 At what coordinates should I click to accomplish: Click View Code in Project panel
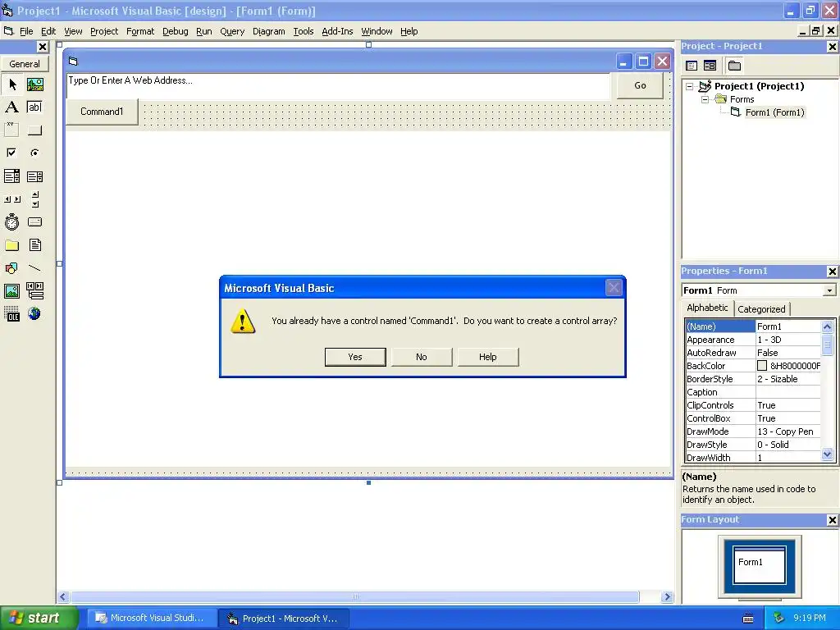[x=692, y=66]
